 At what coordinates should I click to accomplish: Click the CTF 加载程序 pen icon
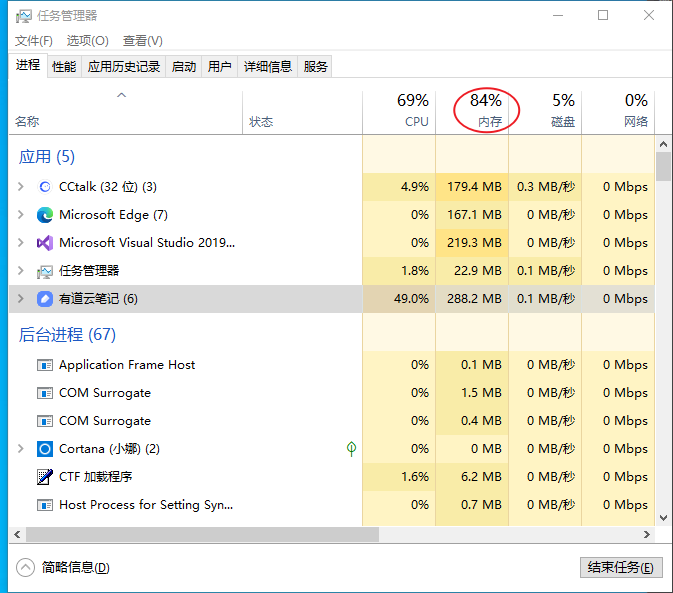click(x=45, y=477)
